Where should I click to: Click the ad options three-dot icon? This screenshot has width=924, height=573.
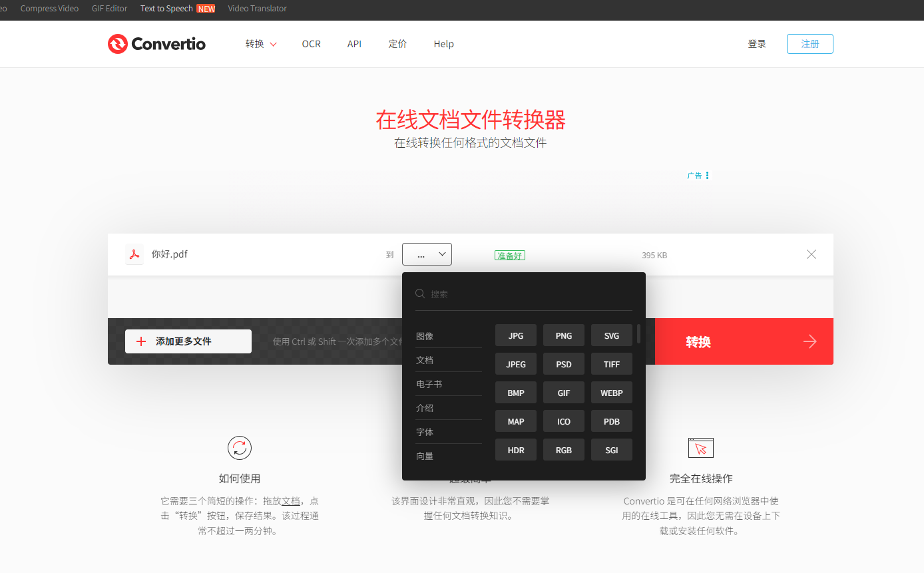(x=707, y=176)
